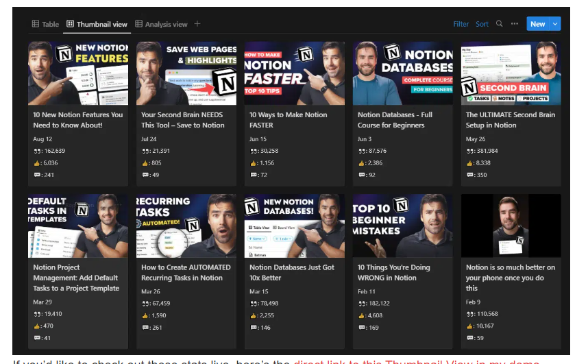Select the Thumbnail view tab
The image size is (588, 364).
[101, 24]
